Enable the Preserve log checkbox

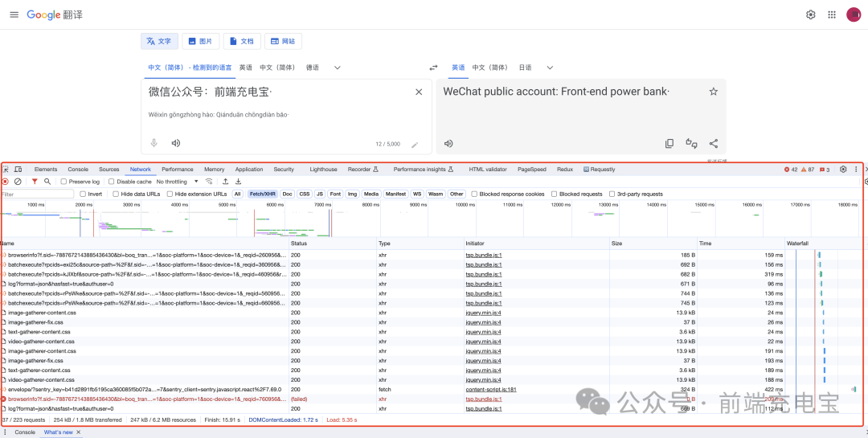tap(64, 182)
